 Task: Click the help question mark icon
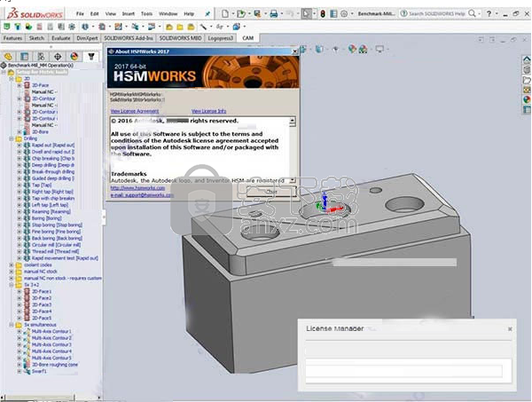coord(489,13)
